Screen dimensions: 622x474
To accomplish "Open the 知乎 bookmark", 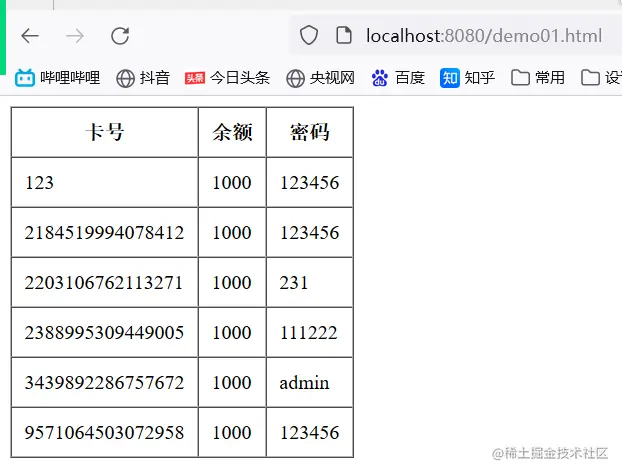I will pos(467,78).
